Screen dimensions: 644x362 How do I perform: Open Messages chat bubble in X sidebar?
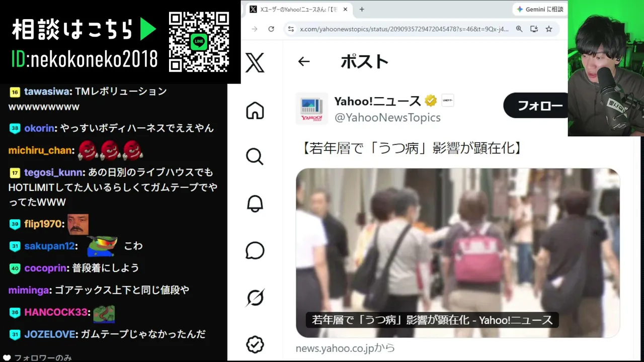coord(255,250)
